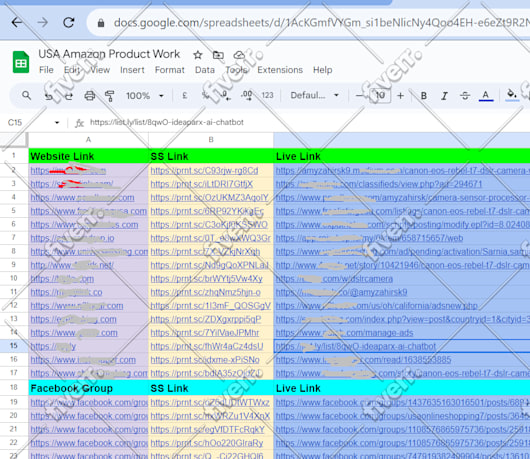This screenshot has width=530, height=459.
Task: Open the prnt.sc/7YilVaeJPMhr link
Action: click(x=204, y=333)
